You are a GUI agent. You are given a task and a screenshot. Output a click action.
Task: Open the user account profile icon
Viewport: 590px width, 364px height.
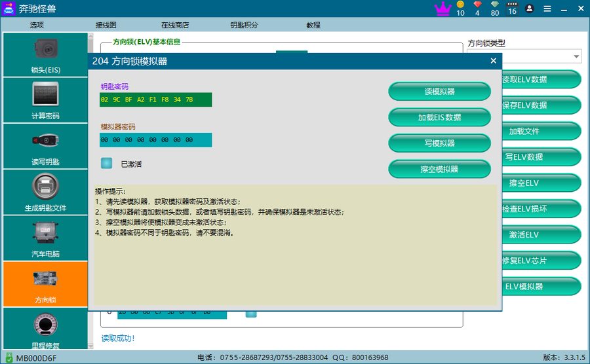(530, 9)
